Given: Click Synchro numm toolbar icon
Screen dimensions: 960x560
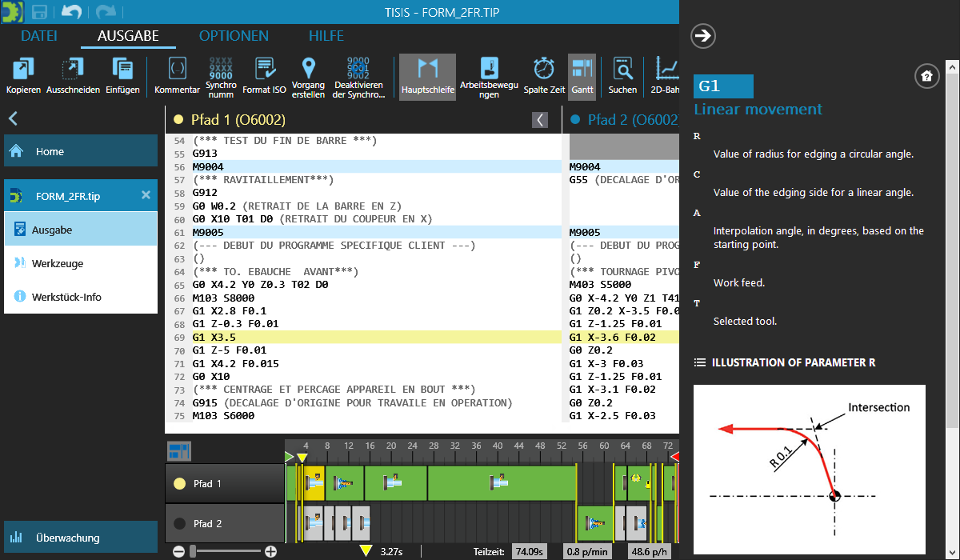Looking at the screenshot, I should (221, 70).
